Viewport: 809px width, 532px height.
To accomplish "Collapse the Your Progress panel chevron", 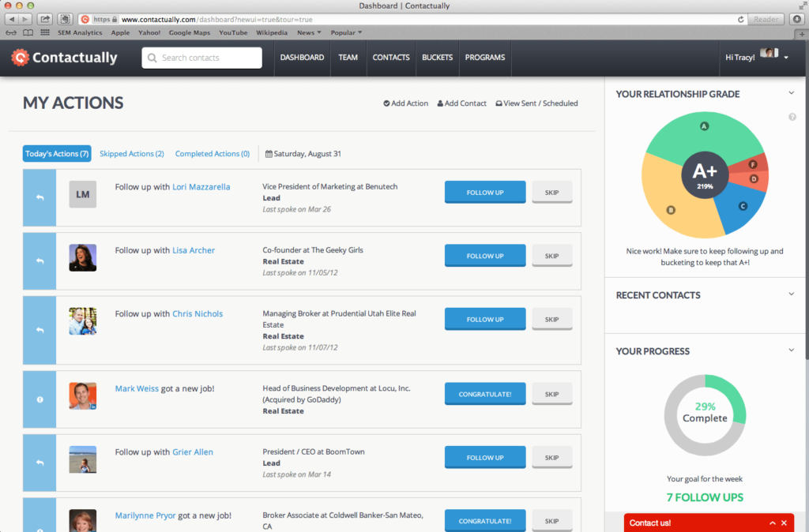I will pos(792,350).
